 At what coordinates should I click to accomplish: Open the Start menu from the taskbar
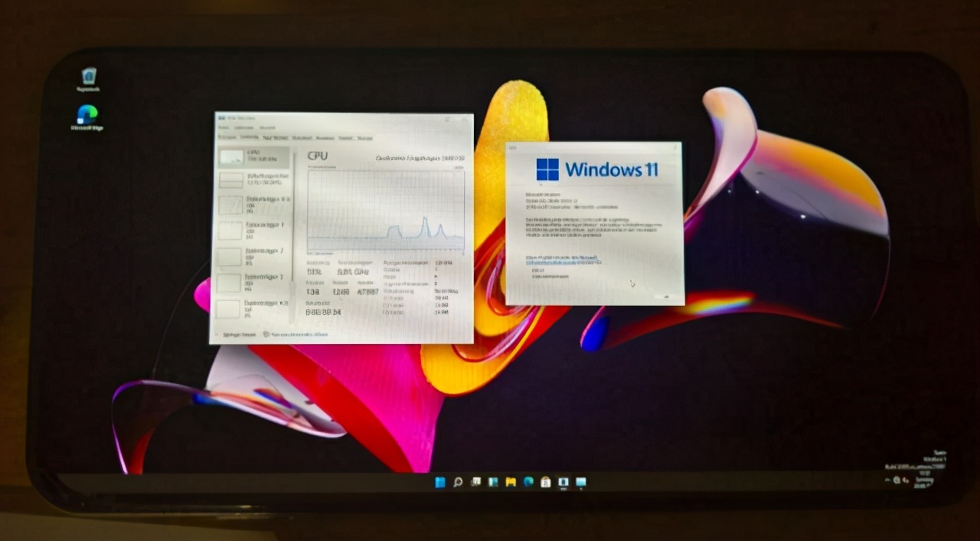click(439, 482)
